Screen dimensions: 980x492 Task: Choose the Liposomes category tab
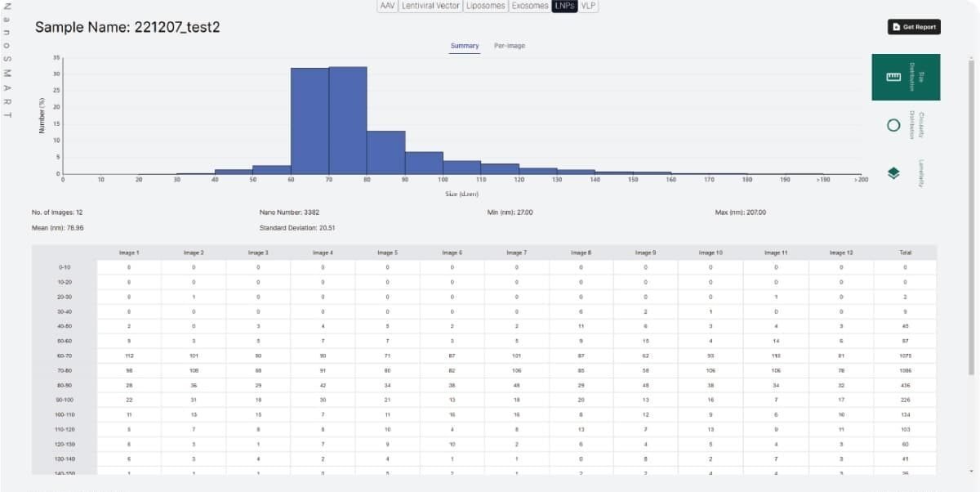pos(485,6)
